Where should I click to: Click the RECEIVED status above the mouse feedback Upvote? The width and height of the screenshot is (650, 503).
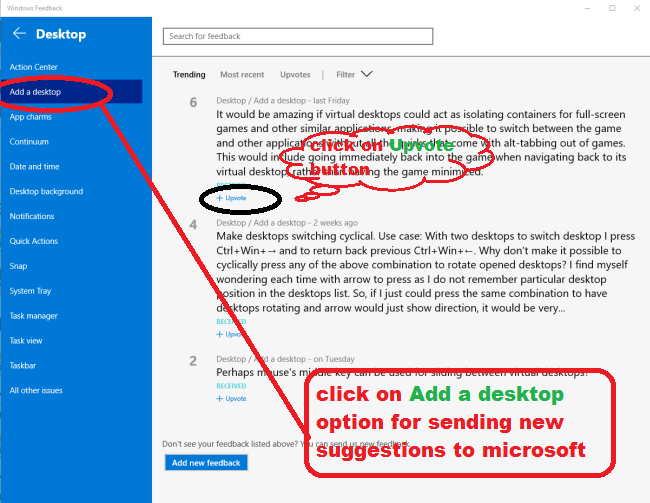231,386
